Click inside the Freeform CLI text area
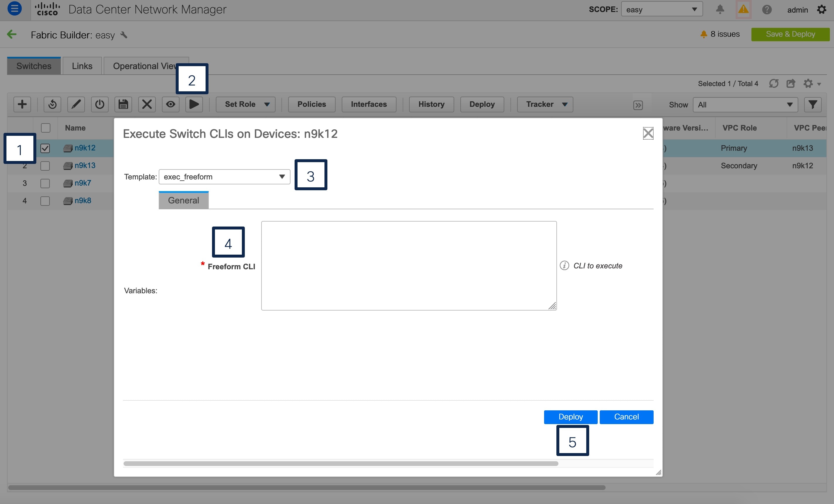Image resolution: width=834 pixels, height=504 pixels. [409, 265]
